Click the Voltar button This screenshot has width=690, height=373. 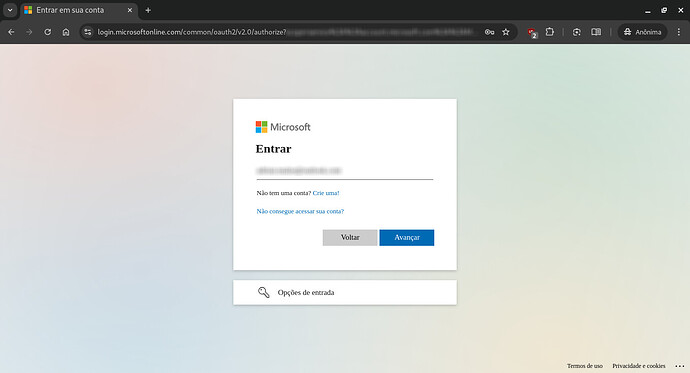point(350,238)
